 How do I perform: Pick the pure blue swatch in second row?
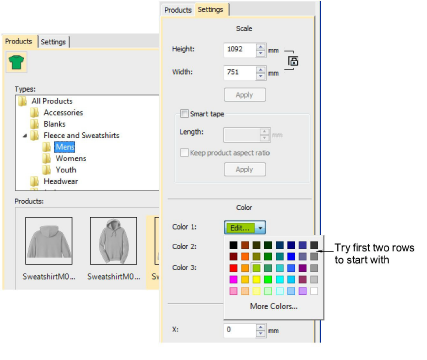click(x=291, y=257)
